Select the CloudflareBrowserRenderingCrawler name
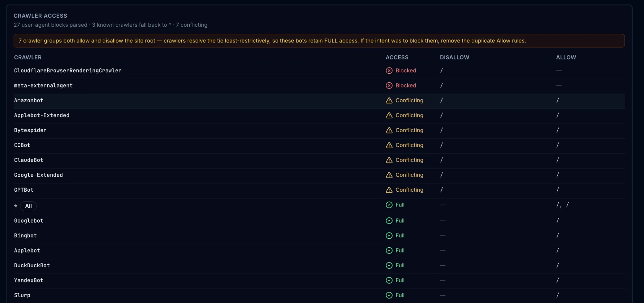The image size is (644, 303). point(68,70)
